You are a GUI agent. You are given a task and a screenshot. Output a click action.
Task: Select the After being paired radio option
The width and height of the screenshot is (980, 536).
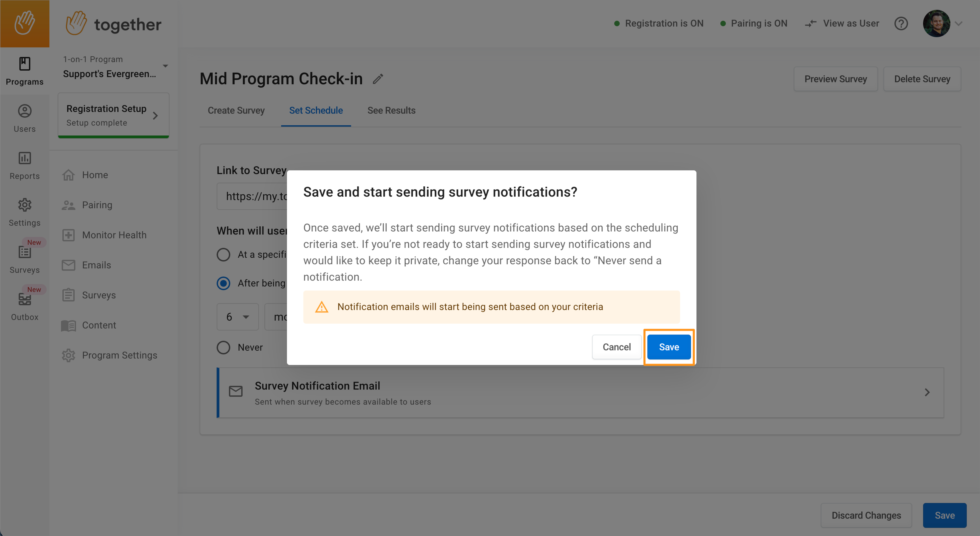click(x=223, y=283)
